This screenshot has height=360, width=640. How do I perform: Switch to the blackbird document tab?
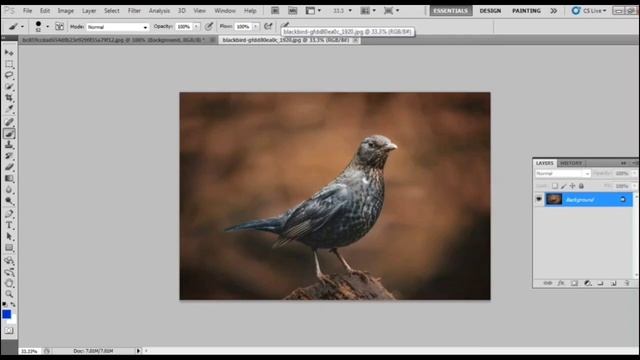pos(286,40)
